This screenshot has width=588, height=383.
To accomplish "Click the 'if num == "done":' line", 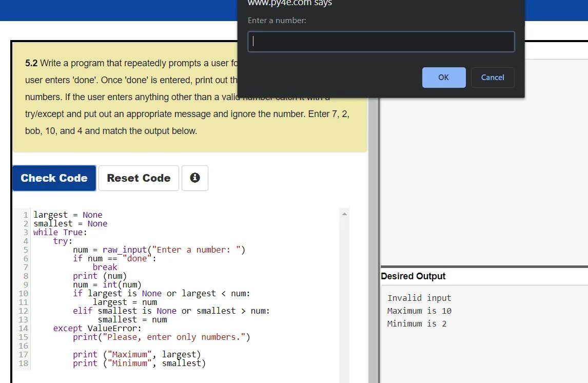I will [x=114, y=258].
